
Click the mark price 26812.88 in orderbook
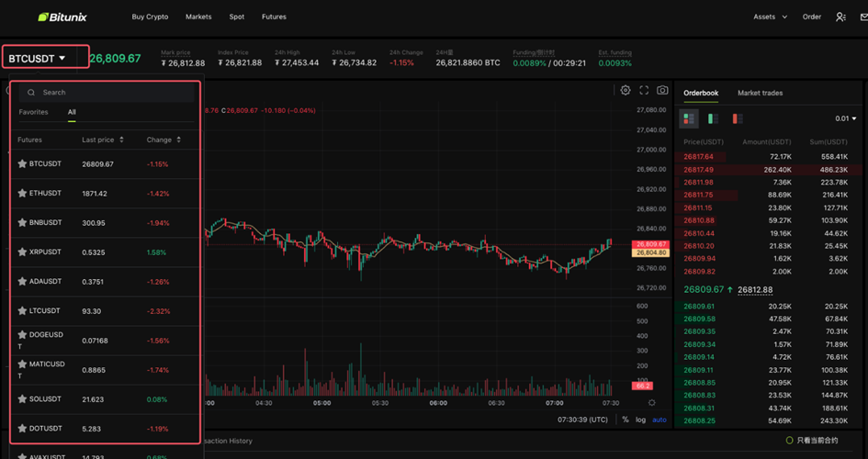click(x=755, y=290)
